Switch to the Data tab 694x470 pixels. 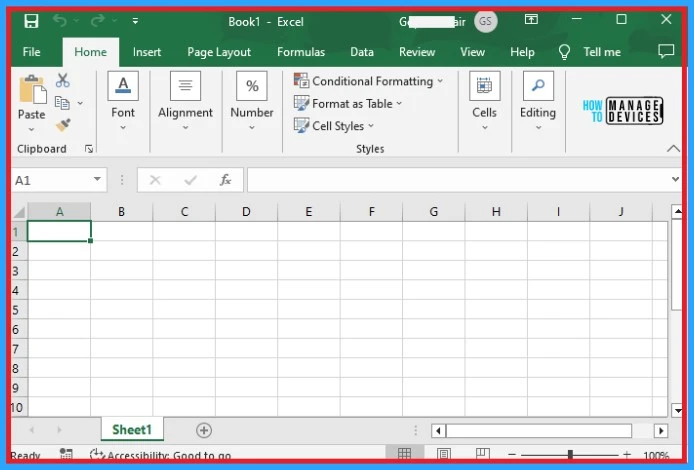(362, 52)
